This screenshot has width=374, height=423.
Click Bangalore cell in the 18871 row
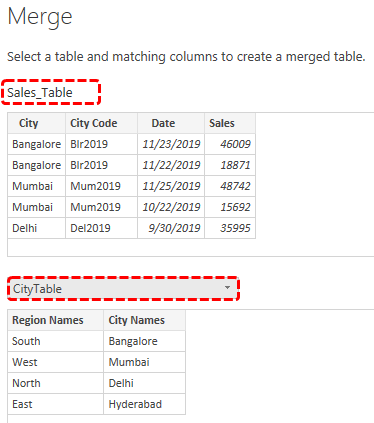[x=37, y=165]
